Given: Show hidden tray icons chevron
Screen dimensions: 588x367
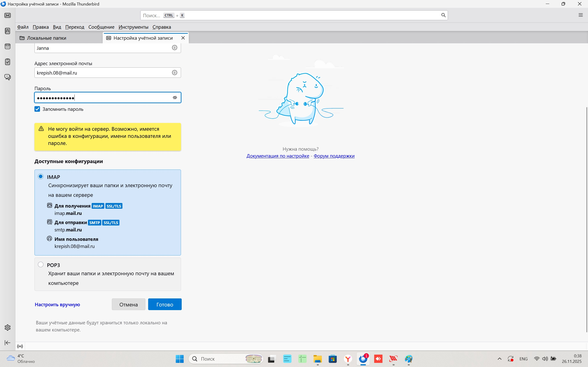Looking at the screenshot, I should coord(499,359).
